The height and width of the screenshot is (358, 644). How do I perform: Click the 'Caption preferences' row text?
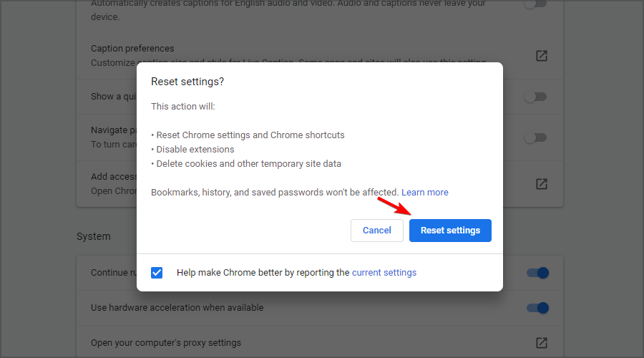[x=132, y=49]
